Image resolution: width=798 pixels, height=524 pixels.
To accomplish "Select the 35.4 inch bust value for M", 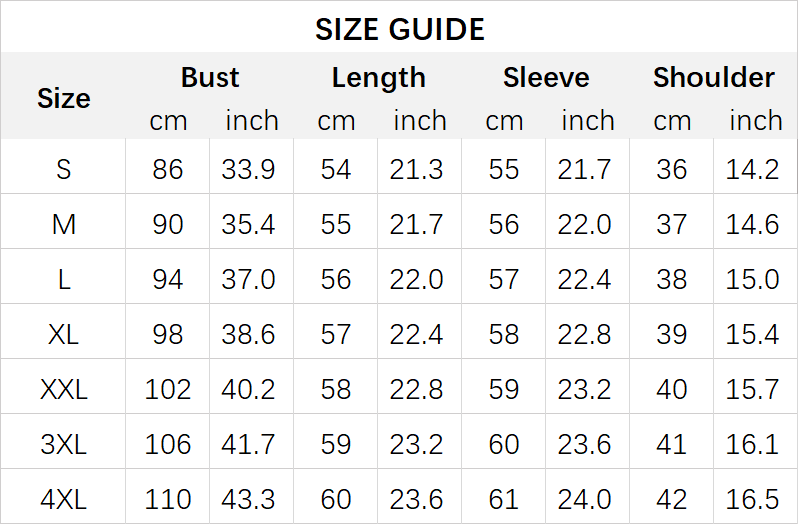I will coord(248,224).
